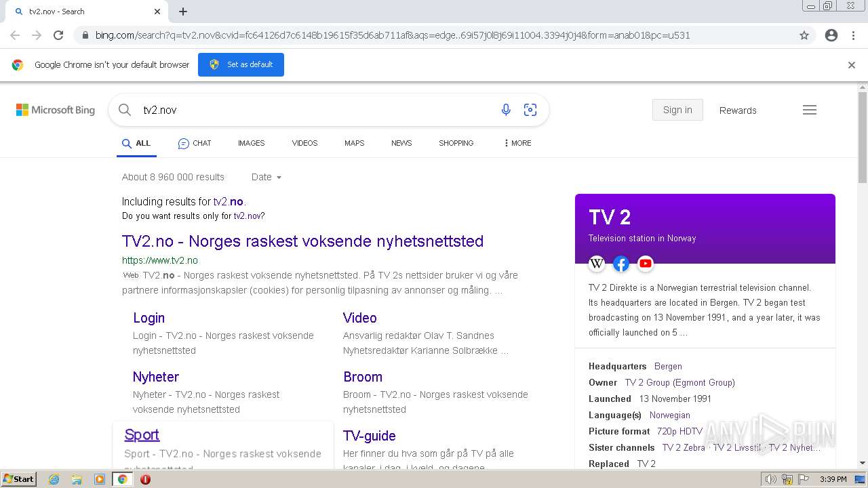
Task: Click the Sign in button
Action: point(677,110)
